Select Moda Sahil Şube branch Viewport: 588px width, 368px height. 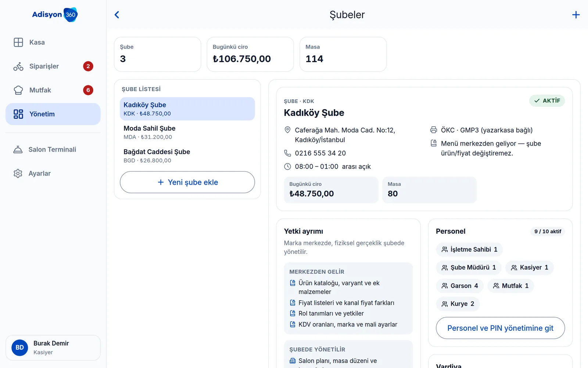pos(187,132)
